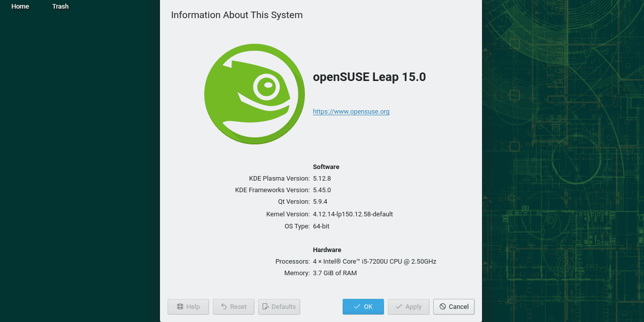This screenshot has width=644, height=322.
Task: Select the KDE Plasma version 5.12.8
Action: [x=322, y=178]
